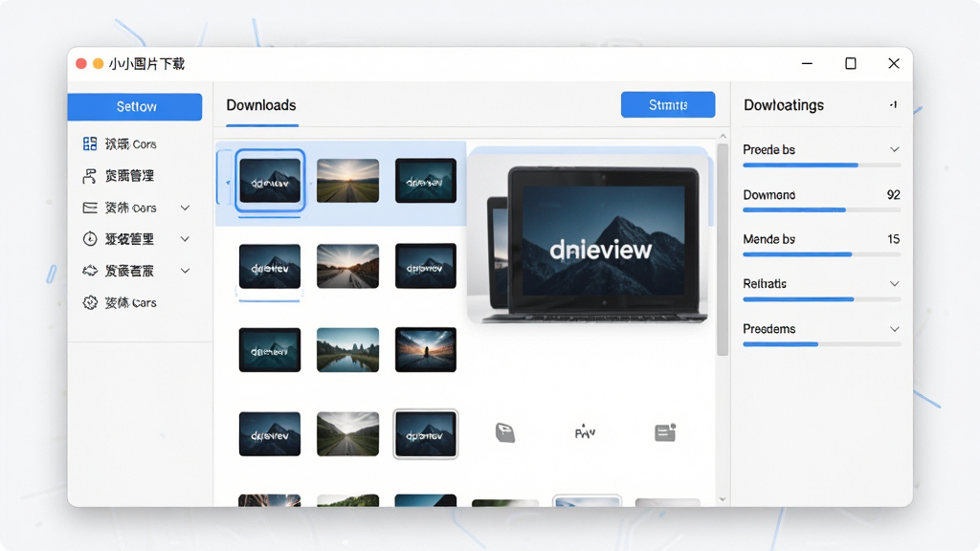Select the lake reflection landscape thumbnail
Viewport: 980px width, 551px height.
coord(347,350)
